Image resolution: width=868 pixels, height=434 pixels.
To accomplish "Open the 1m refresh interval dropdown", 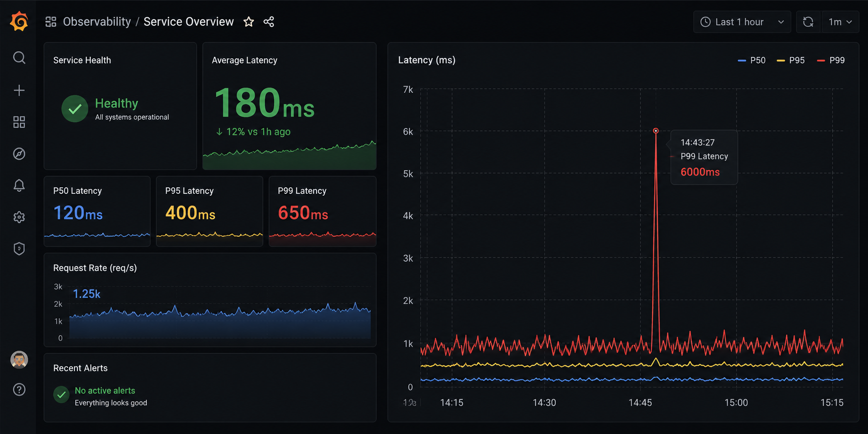I will (840, 22).
